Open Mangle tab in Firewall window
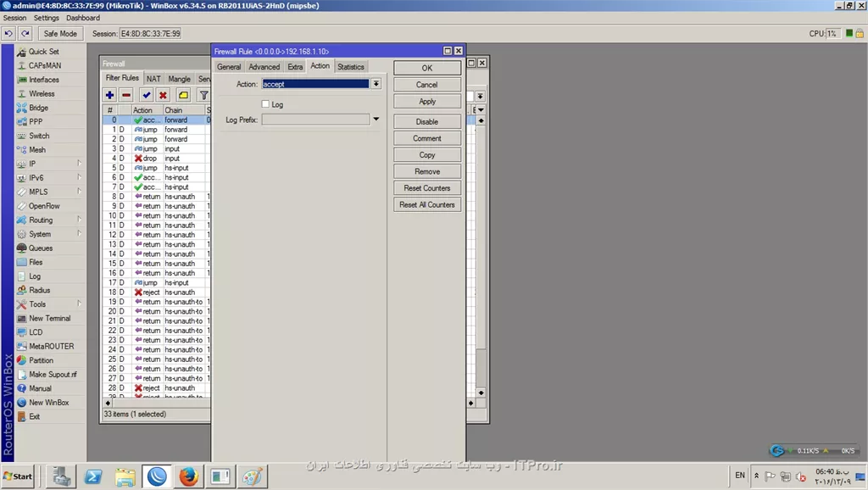Viewport: 868px width, 490px height. tap(180, 79)
